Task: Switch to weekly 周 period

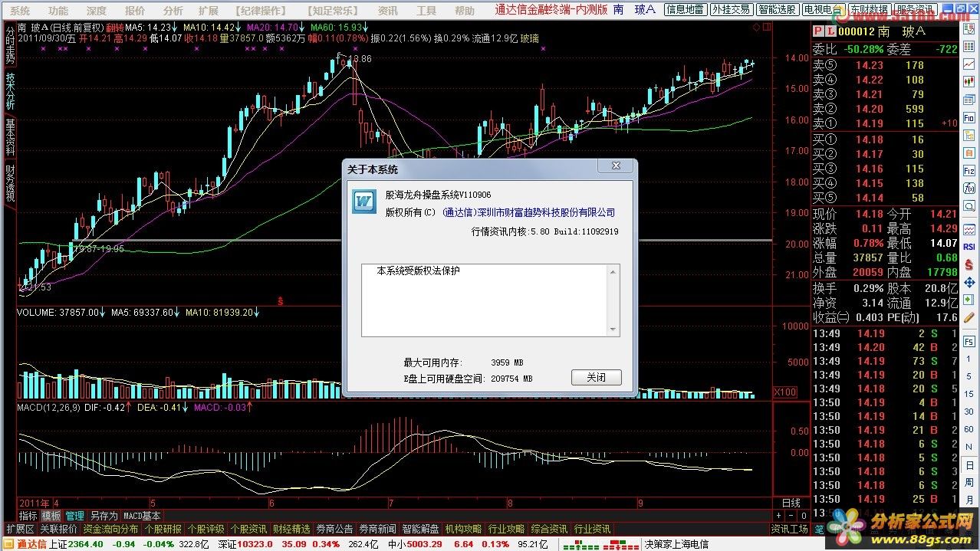Action: coord(969,483)
